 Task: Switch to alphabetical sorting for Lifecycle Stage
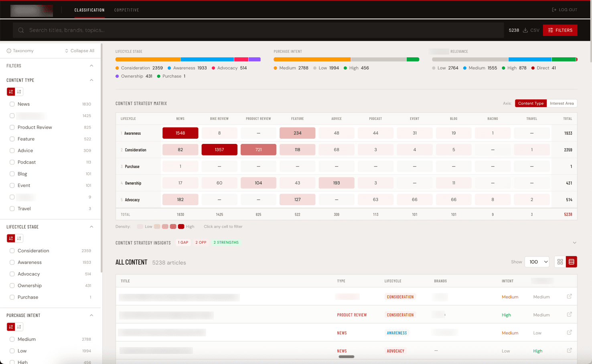pyautogui.click(x=19, y=238)
